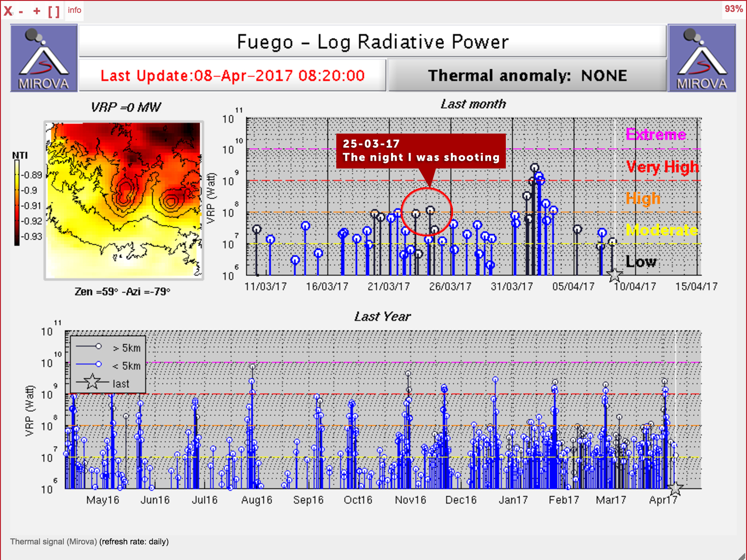Click the -0.93 NTI scale value
This screenshot has width=747, height=560.
pyautogui.click(x=32, y=236)
